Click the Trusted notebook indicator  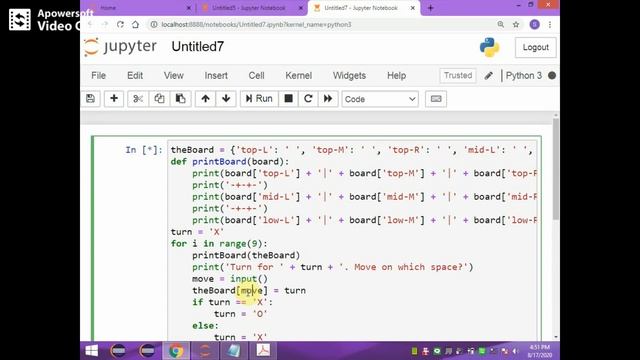458,76
